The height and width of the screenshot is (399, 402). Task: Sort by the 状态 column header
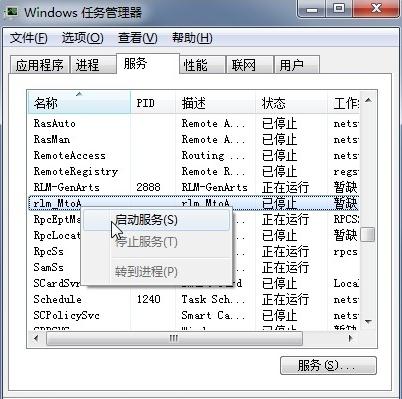click(x=291, y=103)
